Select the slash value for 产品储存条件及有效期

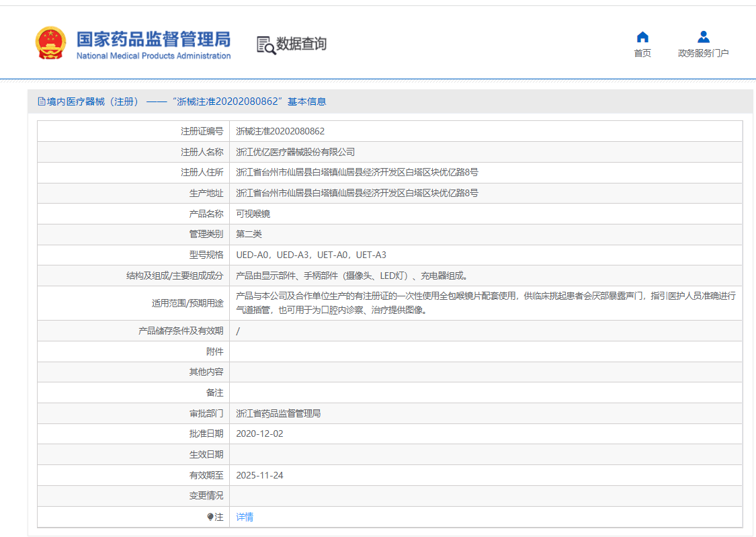pos(238,331)
